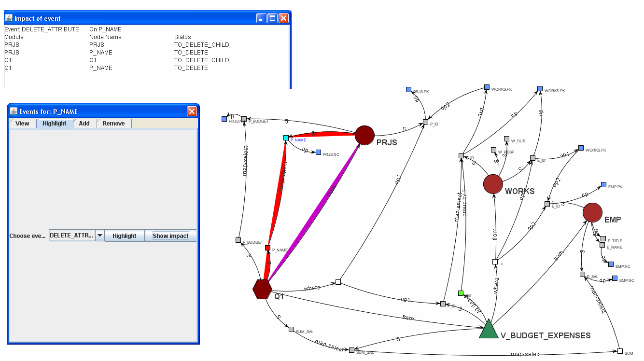Minimize the Impact of event window
This screenshot has width=644, height=361.
click(261, 18)
